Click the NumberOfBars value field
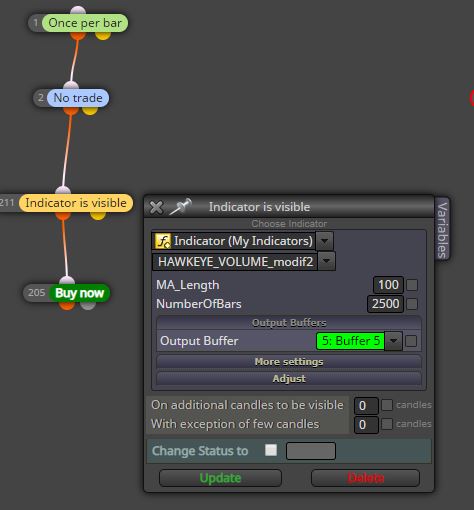 (x=385, y=304)
